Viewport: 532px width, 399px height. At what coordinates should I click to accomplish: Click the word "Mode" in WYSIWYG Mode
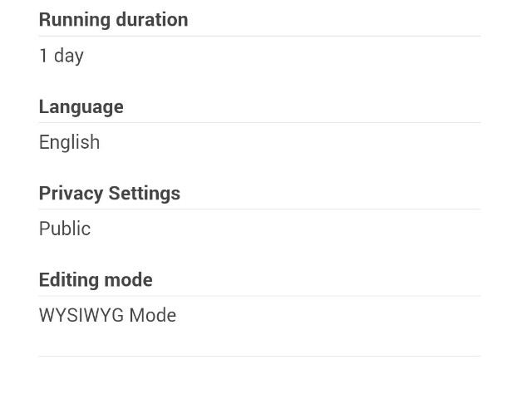(x=152, y=315)
